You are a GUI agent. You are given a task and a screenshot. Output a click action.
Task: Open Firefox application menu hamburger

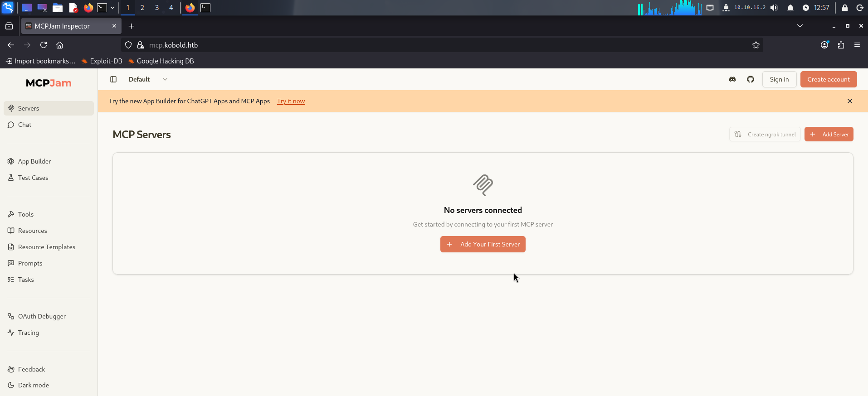[x=857, y=45]
